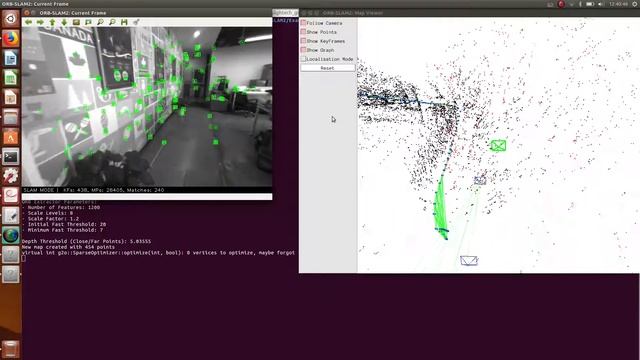Image resolution: width=640 pixels, height=360 pixels.
Task: Click the green left arrow in Current Frame toolbar
Action: (28, 22)
